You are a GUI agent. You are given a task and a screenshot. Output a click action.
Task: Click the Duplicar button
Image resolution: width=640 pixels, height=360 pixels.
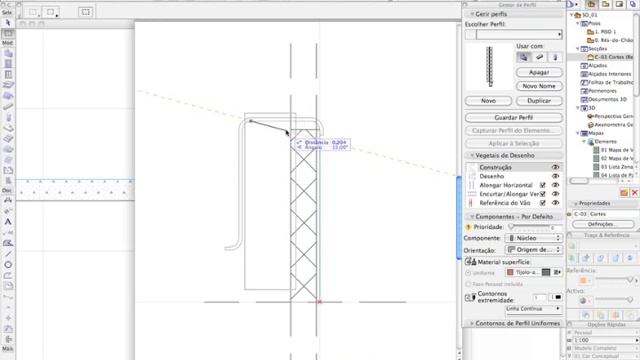pyautogui.click(x=539, y=101)
